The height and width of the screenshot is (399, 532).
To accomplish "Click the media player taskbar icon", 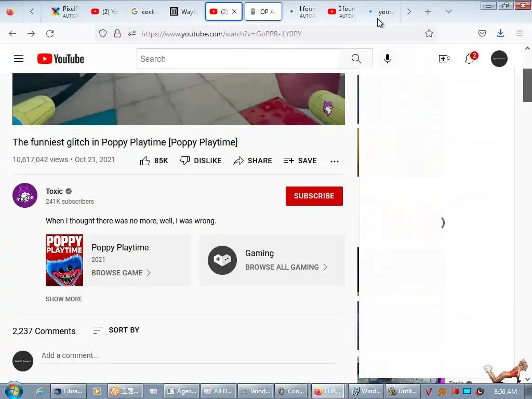I will pos(97,391).
